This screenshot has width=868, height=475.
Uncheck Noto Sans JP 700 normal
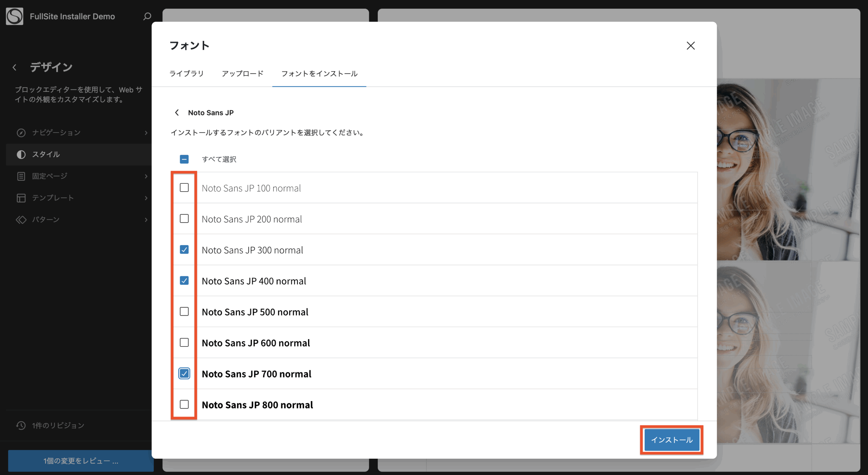(x=184, y=373)
